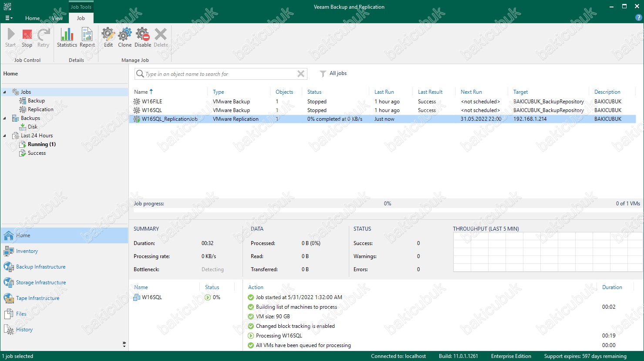Stop the running job

tap(27, 37)
